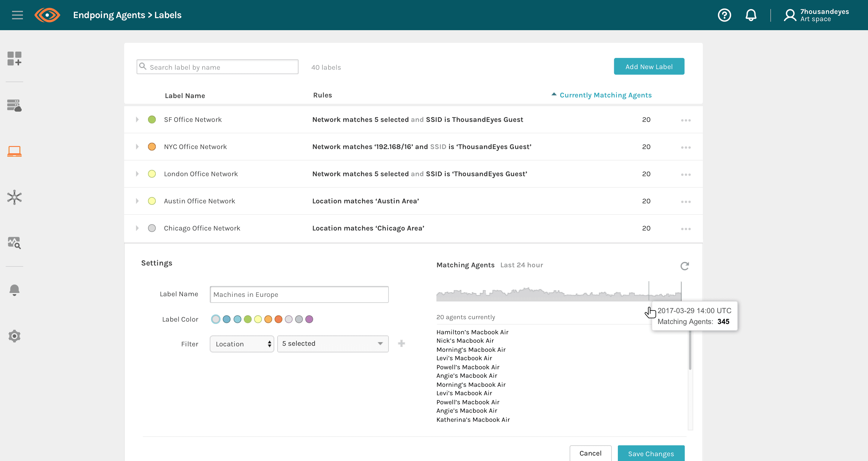Open the notifications bell in header
The height and width of the screenshot is (461, 868).
pos(751,15)
